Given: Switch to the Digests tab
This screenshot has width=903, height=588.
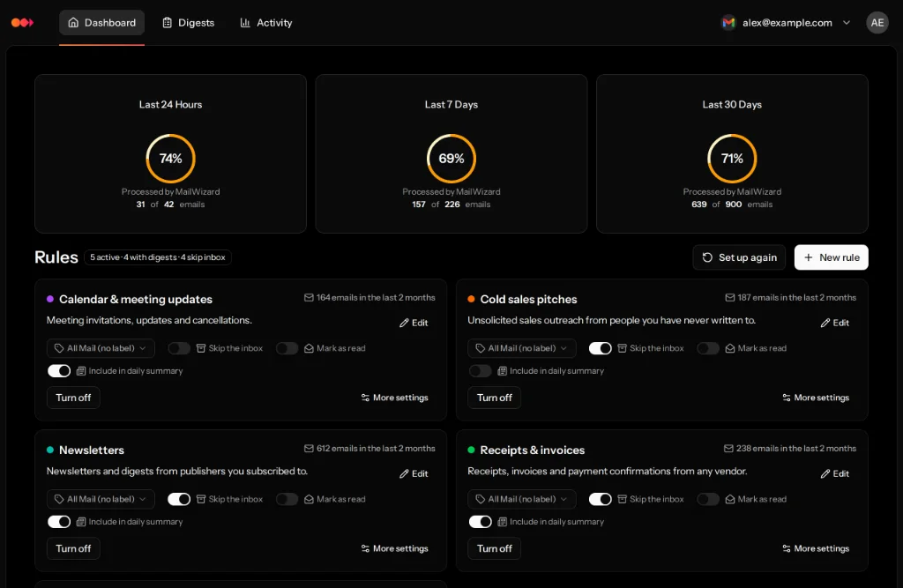Looking at the screenshot, I should pos(189,22).
